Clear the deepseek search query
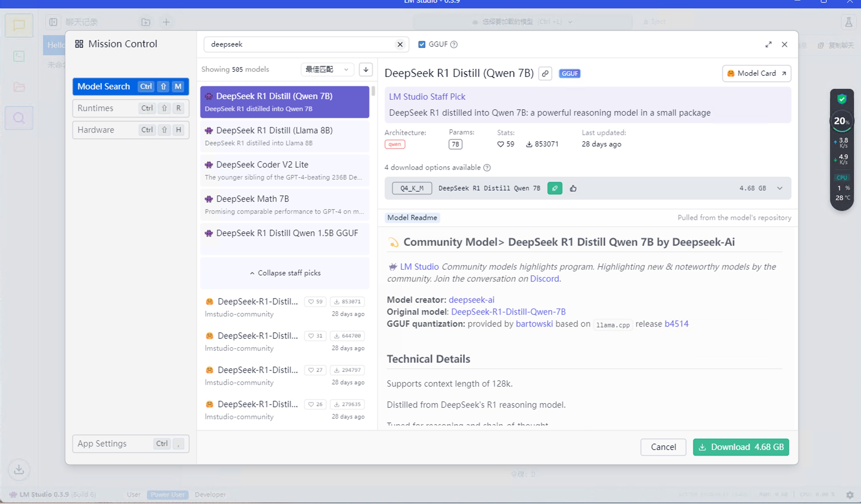The height and width of the screenshot is (504, 861). click(x=400, y=44)
